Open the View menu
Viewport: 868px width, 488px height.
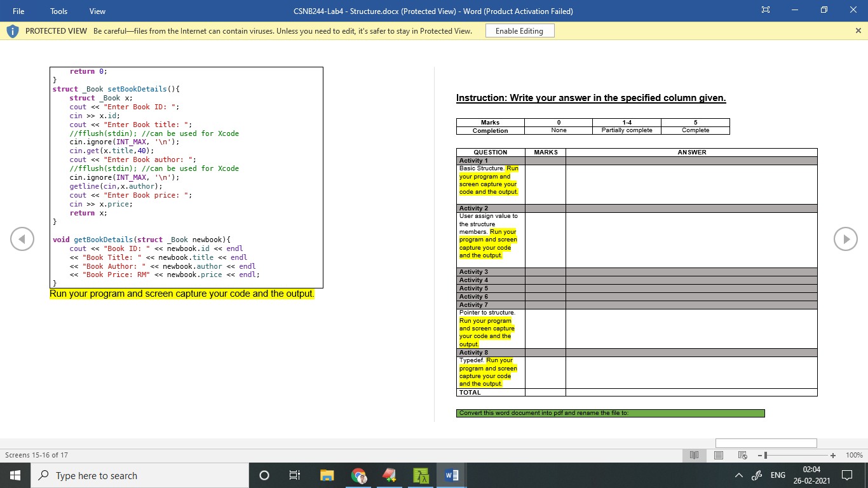point(97,11)
